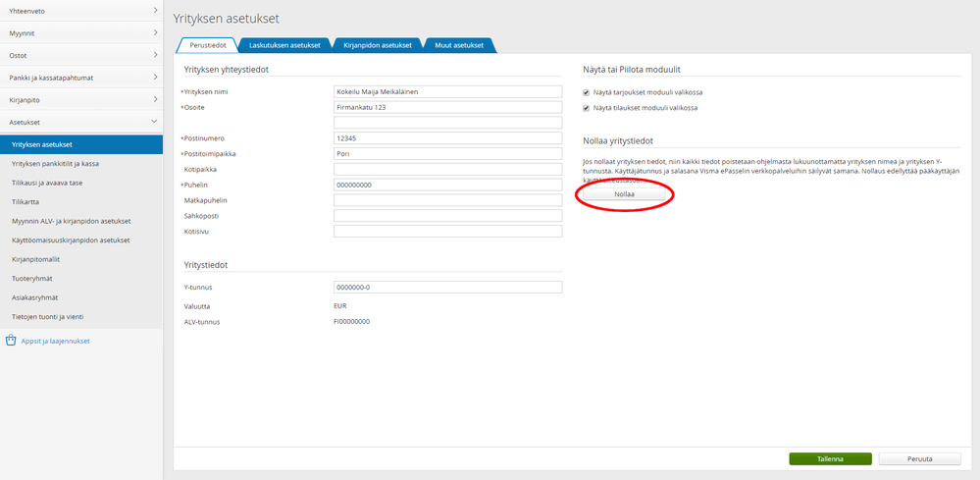The image size is (980, 480).
Task: Click the Yrityksen asetukset page heading
Action: click(227, 19)
